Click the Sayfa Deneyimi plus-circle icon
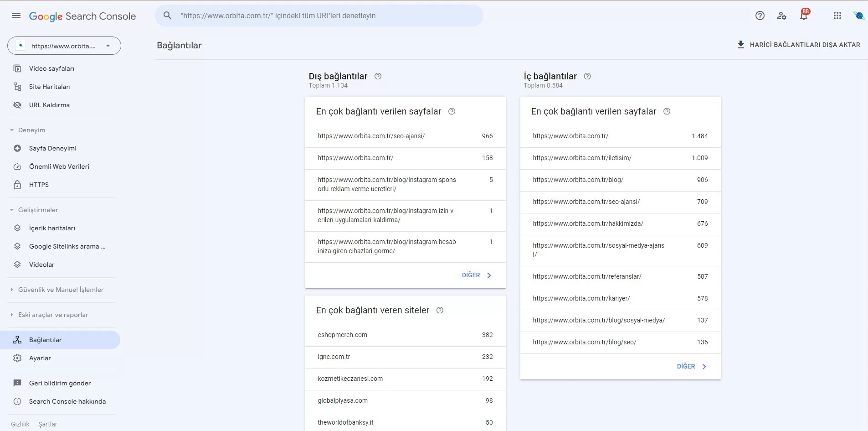This screenshot has height=431, width=868. [x=17, y=148]
